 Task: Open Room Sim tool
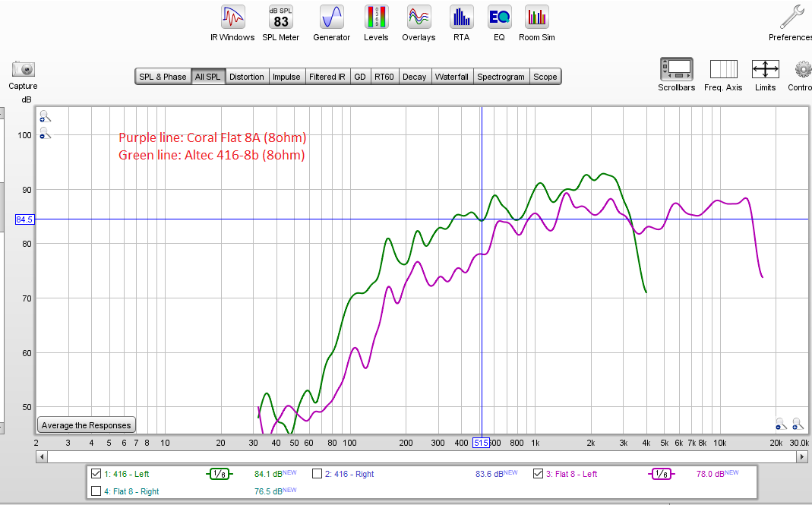point(536,24)
